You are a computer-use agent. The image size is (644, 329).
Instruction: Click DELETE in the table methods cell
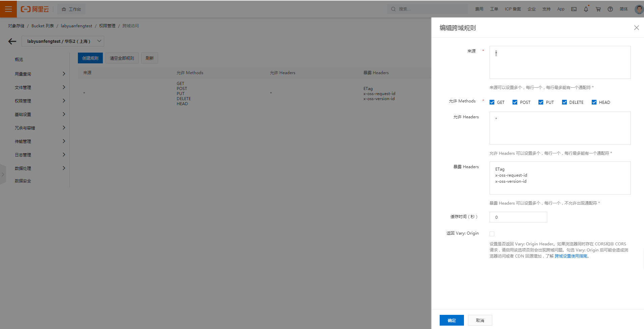point(184,99)
